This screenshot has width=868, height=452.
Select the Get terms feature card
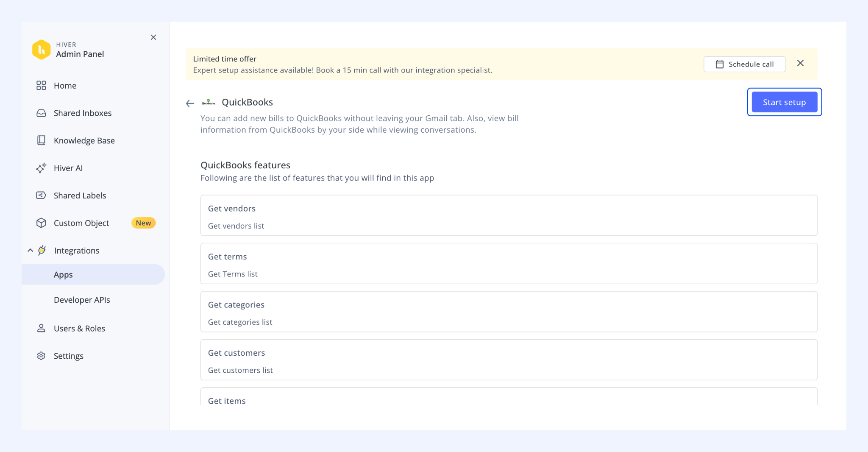[x=509, y=263]
